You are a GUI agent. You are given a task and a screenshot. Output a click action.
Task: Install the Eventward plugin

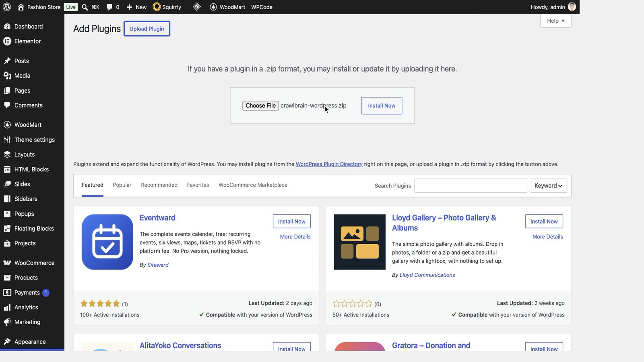coord(292,221)
